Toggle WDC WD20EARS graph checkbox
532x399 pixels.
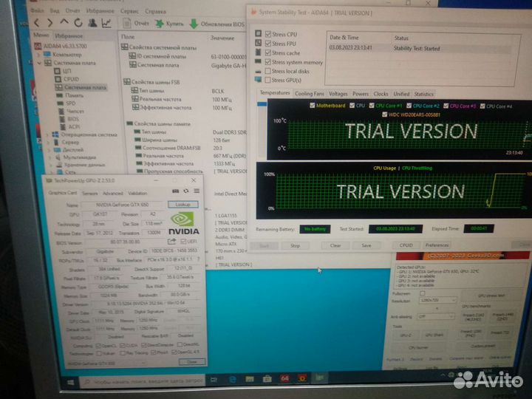point(384,115)
